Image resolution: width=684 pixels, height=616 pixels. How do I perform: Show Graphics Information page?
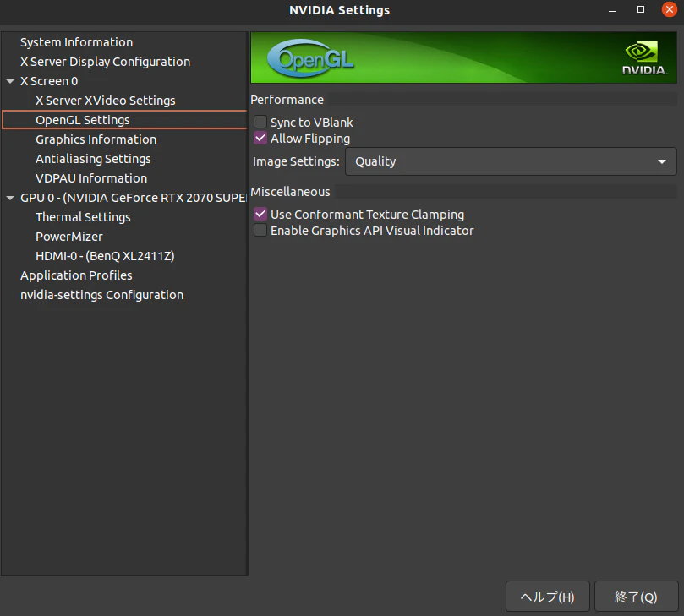pyautogui.click(x=96, y=139)
